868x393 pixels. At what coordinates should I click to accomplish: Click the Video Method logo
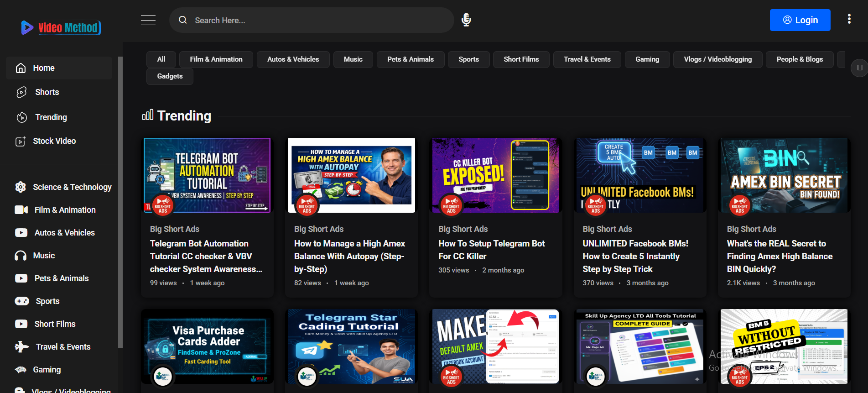tap(61, 27)
